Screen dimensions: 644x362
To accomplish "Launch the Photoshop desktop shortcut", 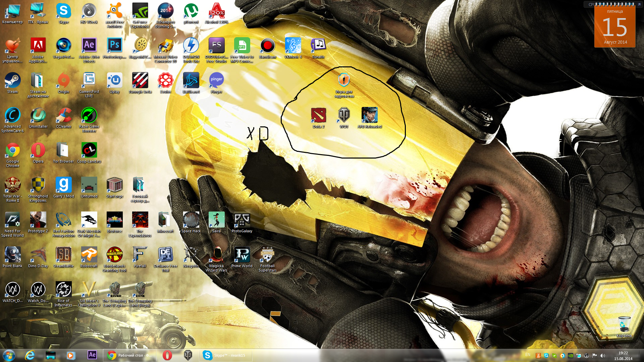I will point(114,48).
